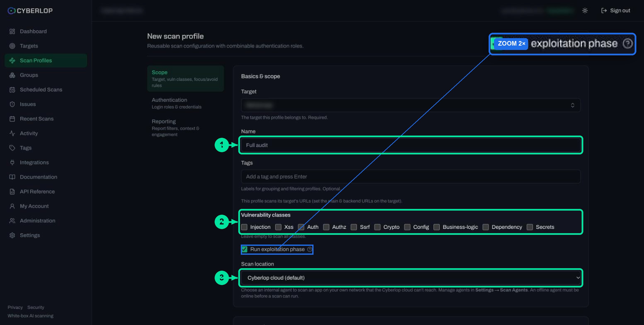Image resolution: width=644 pixels, height=325 pixels.
Task: Check the Xss vulnerability class
Action: (x=278, y=227)
